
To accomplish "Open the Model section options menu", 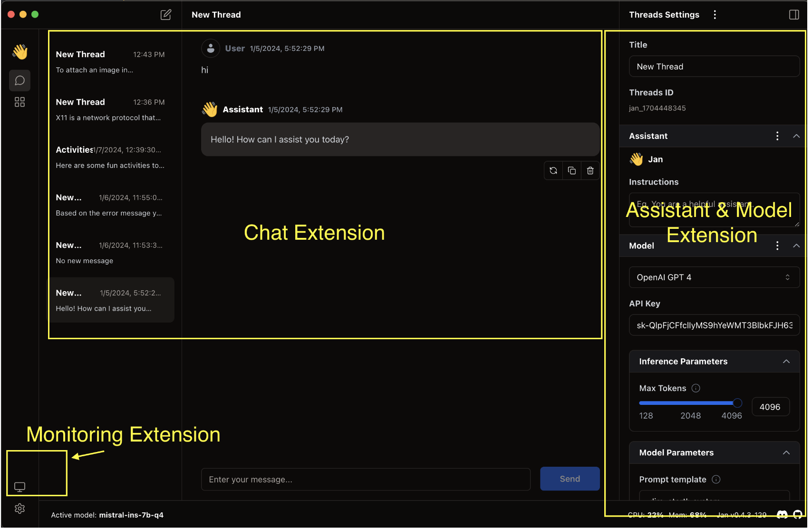I will click(x=777, y=246).
